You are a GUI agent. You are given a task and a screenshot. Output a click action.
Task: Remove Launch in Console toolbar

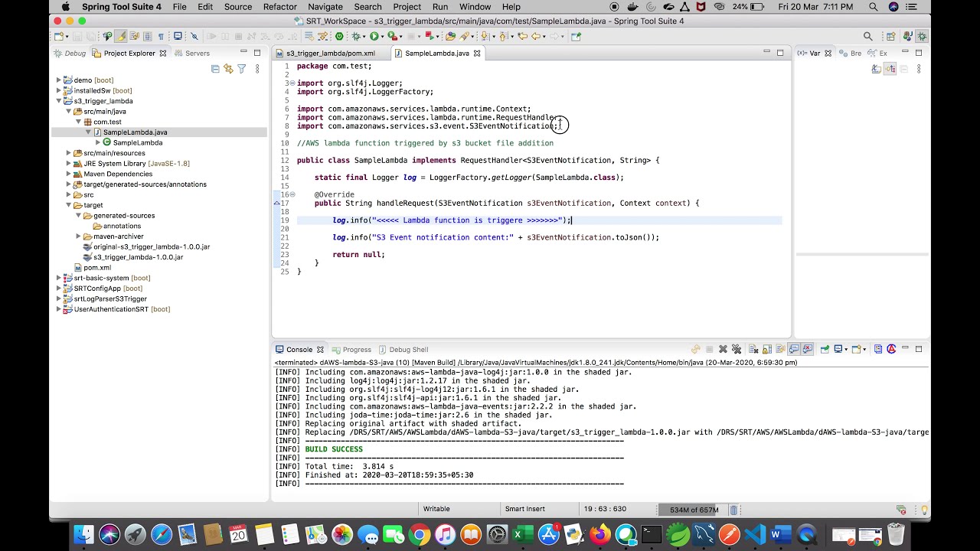[x=723, y=350]
